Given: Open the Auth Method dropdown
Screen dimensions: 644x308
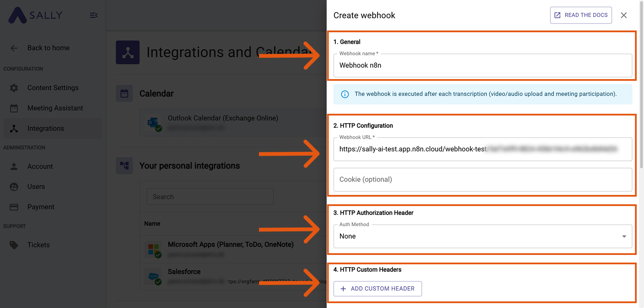Looking at the screenshot, I should click(x=483, y=236).
